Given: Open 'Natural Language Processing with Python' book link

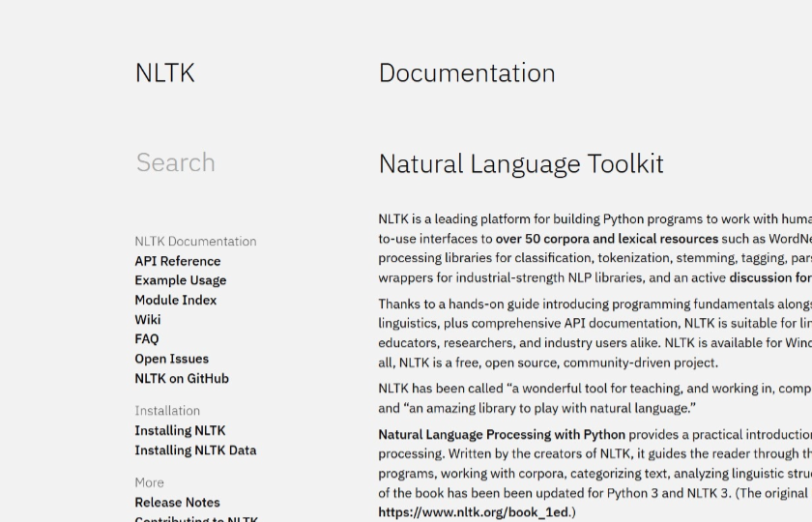Looking at the screenshot, I should pos(502,435).
